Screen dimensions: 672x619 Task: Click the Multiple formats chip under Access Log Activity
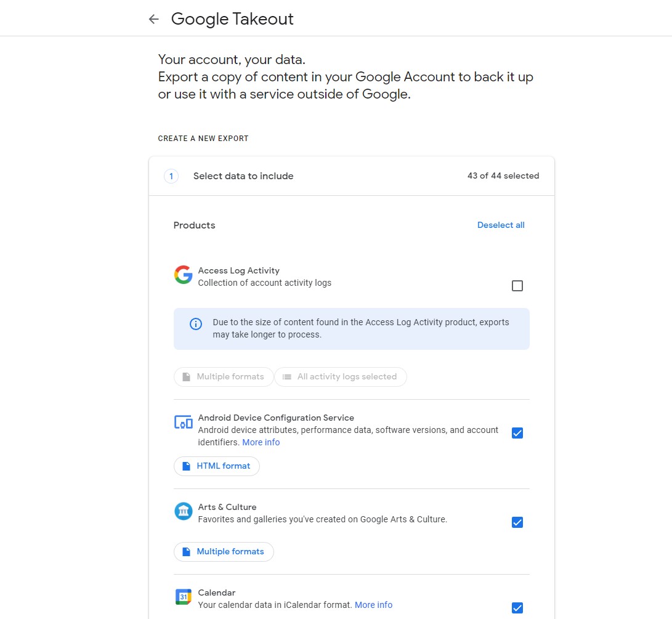(224, 377)
